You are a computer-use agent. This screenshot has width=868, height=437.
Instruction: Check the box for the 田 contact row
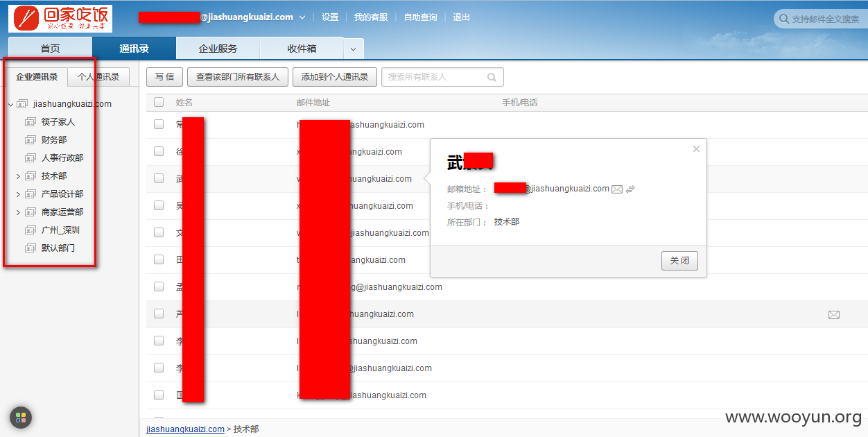pyautogui.click(x=159, y=259)
